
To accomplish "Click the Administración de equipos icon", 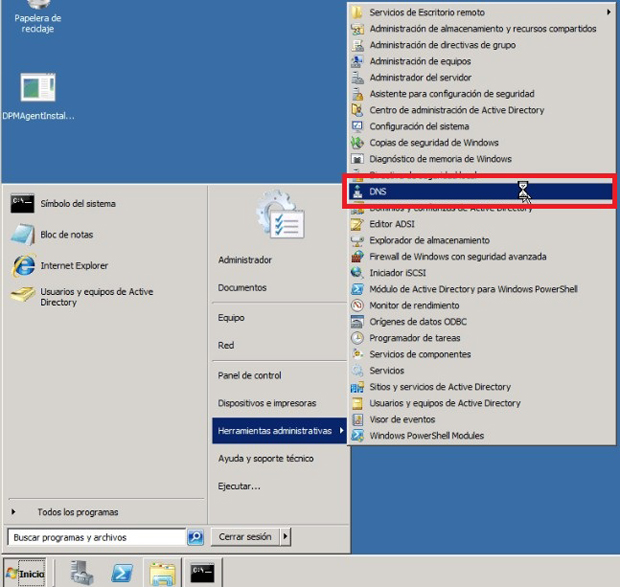I will coord(357,61).
